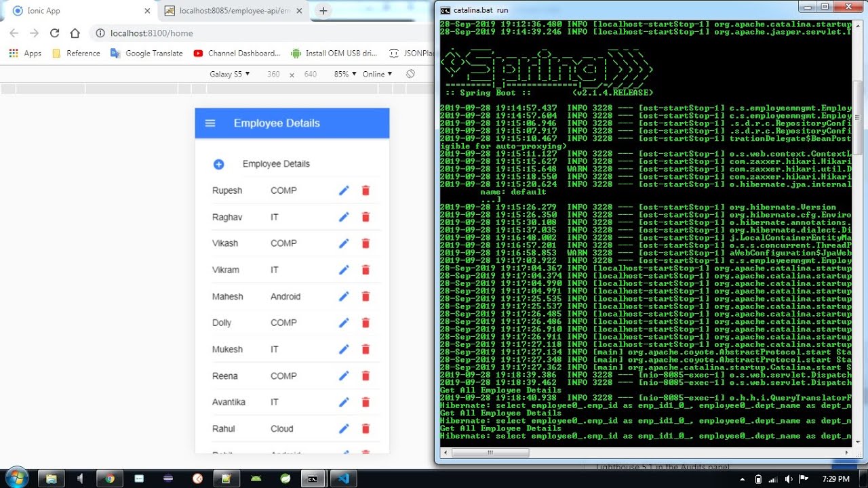
Task: Open Android Studio from the taskbar
Action: pyautogui.click(x=256, y=479)
